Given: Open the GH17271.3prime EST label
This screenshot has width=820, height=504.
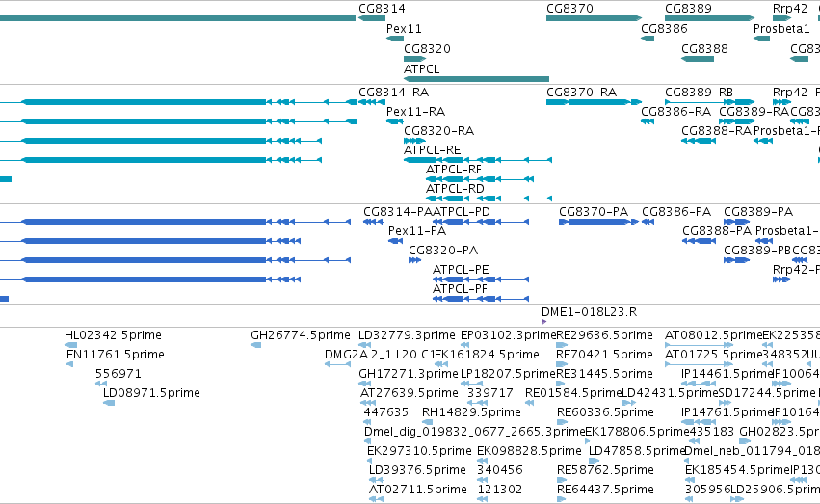Looking at the screenshot, I should pos(409,374).
